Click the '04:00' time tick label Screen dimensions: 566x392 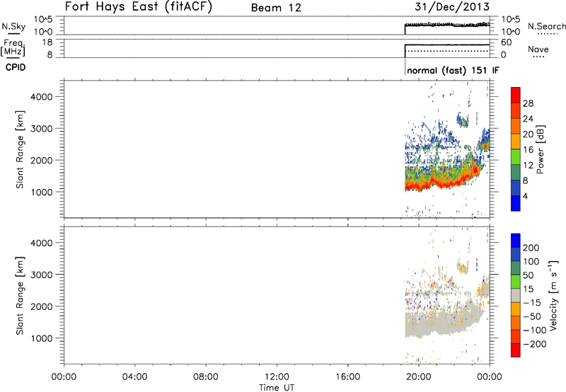[x=135, y=377]
